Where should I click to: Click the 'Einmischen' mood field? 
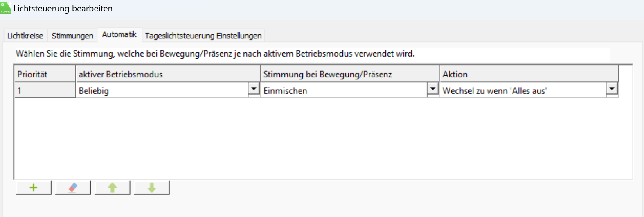click(x=345, y=90)
